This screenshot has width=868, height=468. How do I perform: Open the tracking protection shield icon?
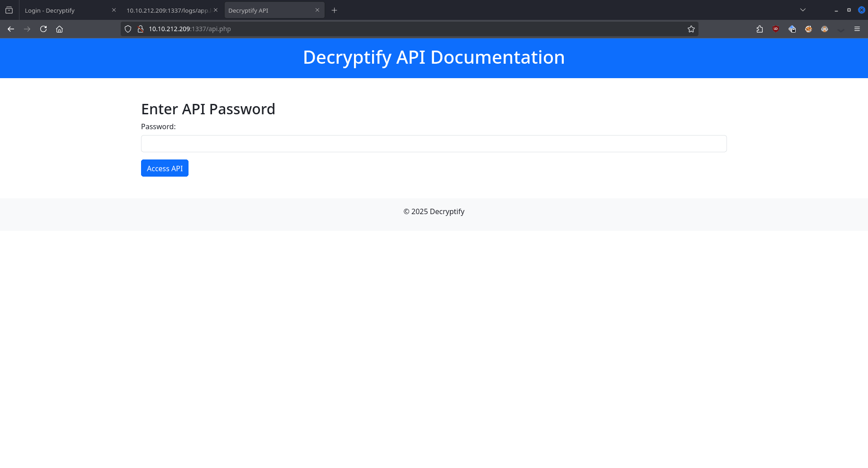click(x=128, y=29)
